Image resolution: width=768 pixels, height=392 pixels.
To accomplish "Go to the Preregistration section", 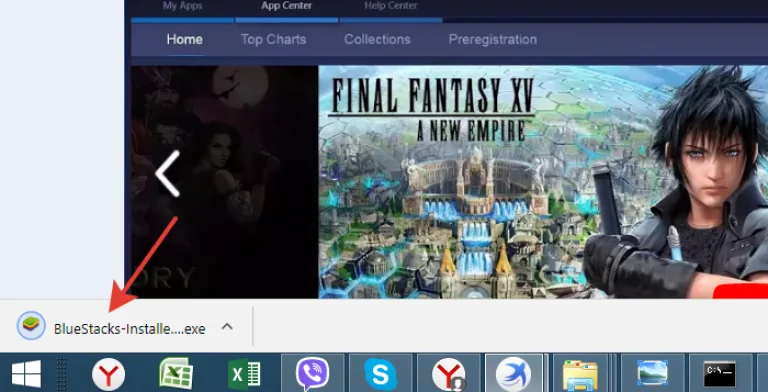I will click(x=493, y=39).
